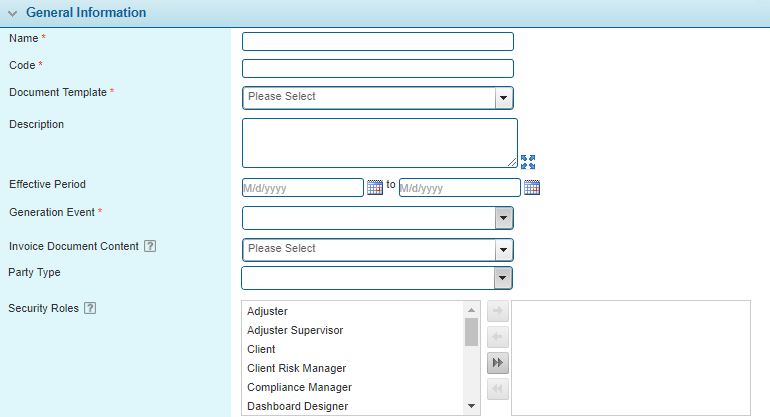Open calendar for Effective Period end date

tap(532, 187)
